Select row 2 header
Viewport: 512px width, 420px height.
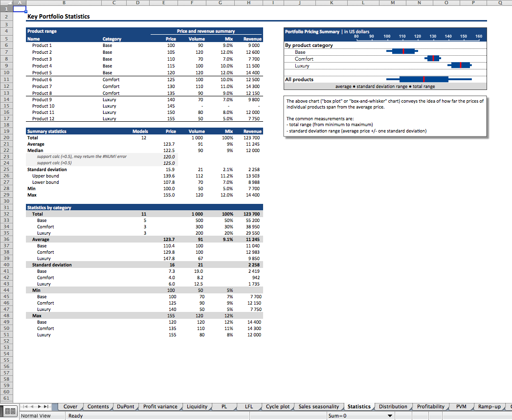[6, 17]
